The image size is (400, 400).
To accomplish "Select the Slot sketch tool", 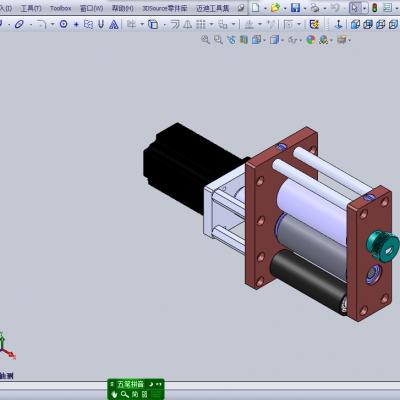I will pos(19,24).
